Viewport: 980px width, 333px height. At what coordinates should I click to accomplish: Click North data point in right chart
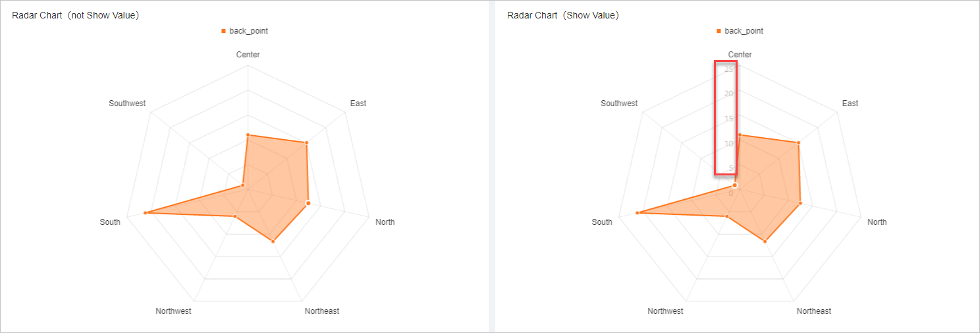(800, 203)
